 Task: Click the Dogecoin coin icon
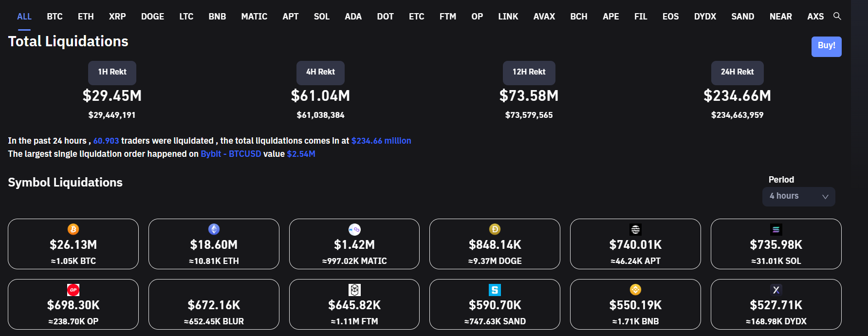coord(495,229)
